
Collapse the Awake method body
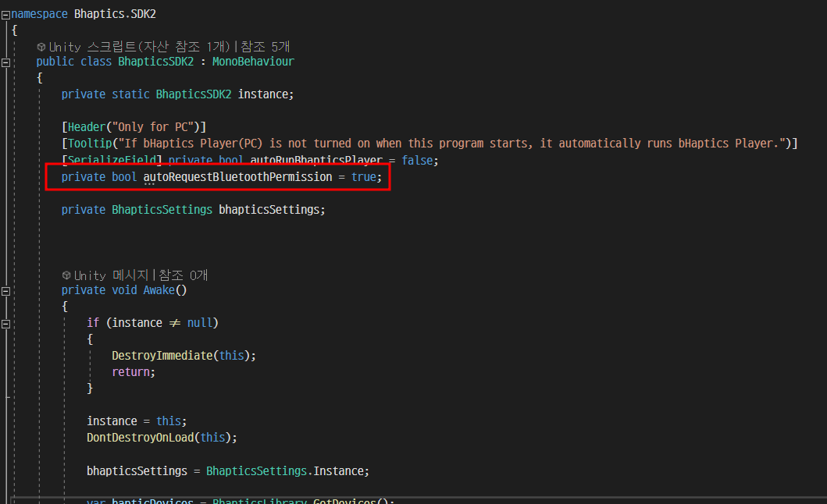pyautogui.click(x=5, y=291)
